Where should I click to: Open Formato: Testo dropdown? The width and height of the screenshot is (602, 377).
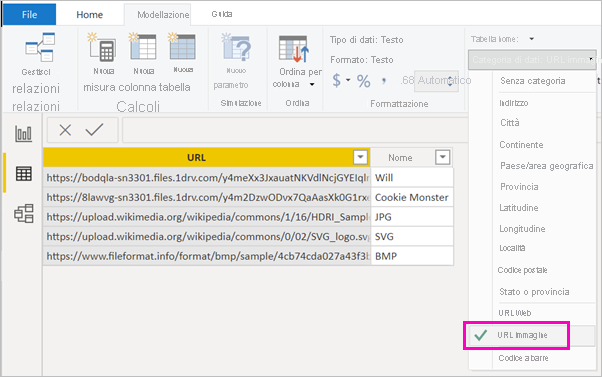tap(362, 60)
